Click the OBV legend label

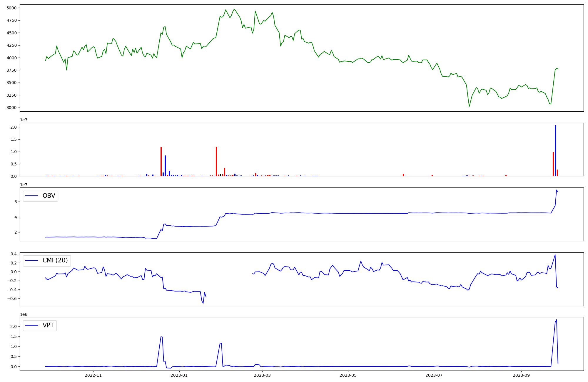tap(49, 196)
